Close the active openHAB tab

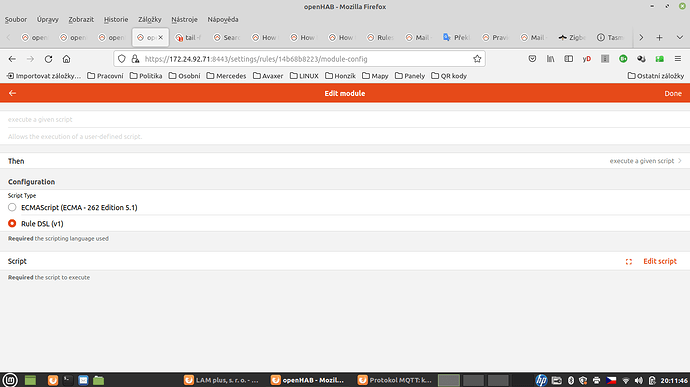click(161, 37)
